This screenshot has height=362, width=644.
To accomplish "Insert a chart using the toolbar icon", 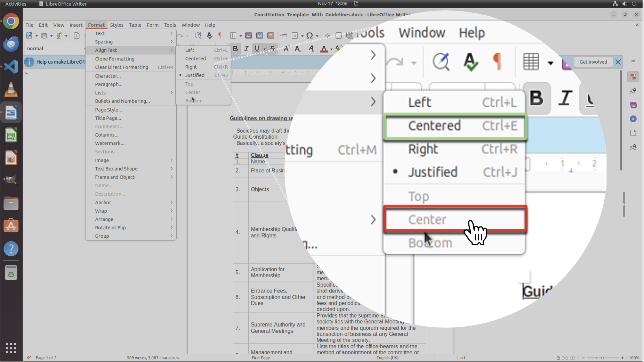I will click(x=259, y=36).
